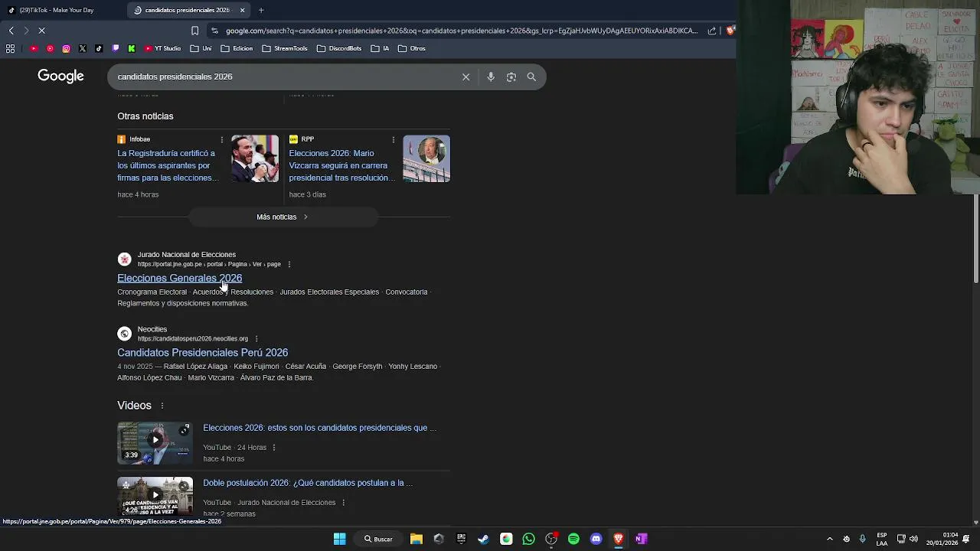Screen dimensions: 980x551
Task: Clear the Google search box text
Action: tap(465, 77)
